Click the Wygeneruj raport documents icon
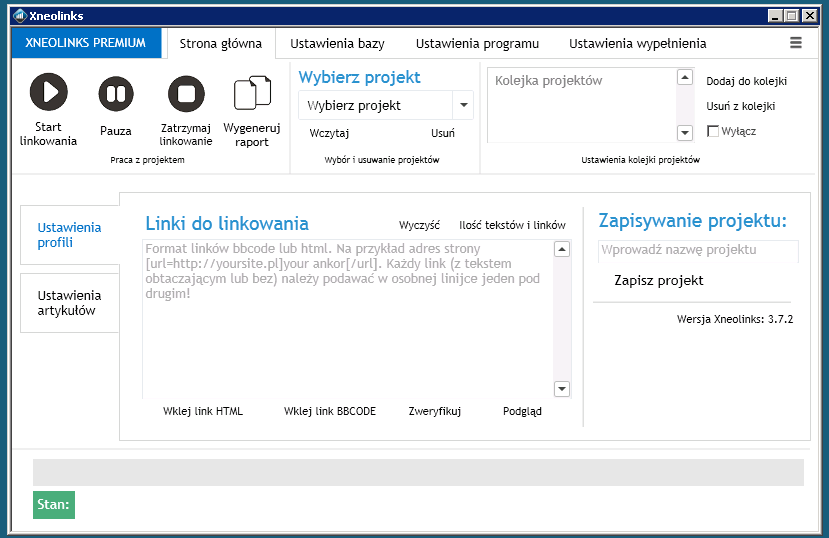Screen dimensions: 829x538 (252, 93)
